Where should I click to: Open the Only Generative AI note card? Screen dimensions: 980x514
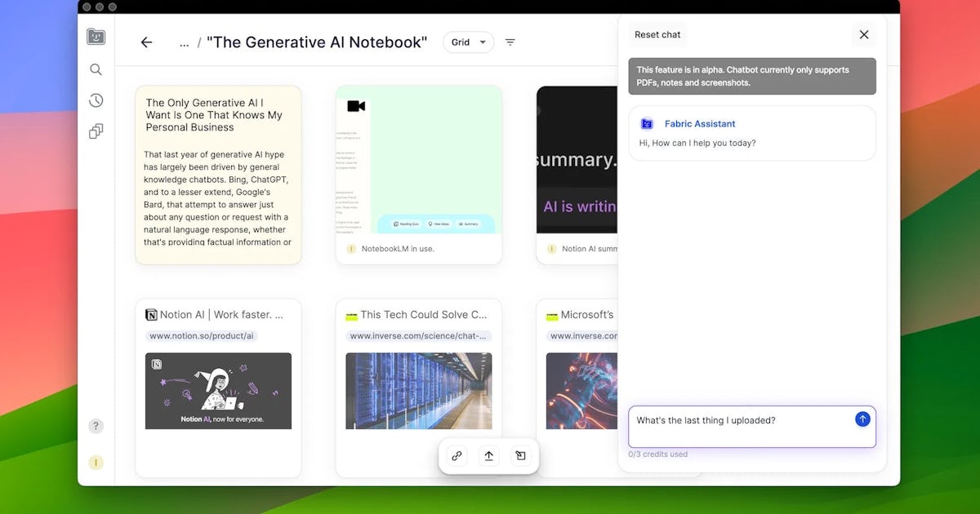218,175
